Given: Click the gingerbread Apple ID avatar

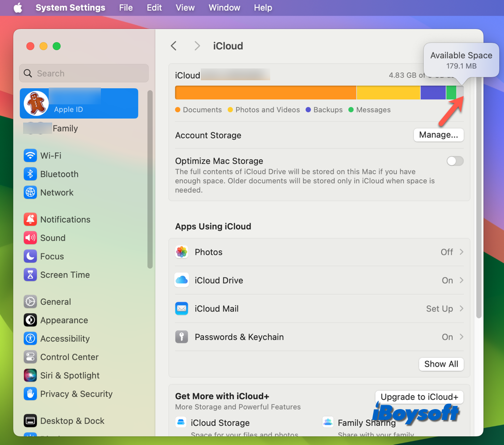Looking at the screenshot, I should point(36,103).
